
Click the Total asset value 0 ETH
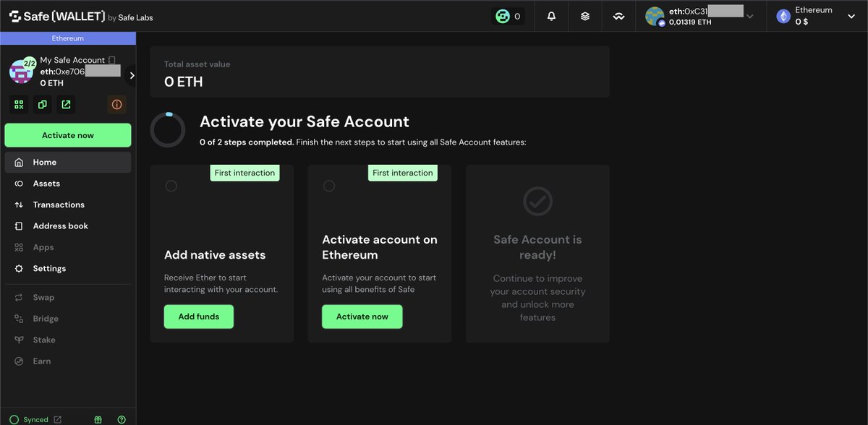(x=184, y=82)
